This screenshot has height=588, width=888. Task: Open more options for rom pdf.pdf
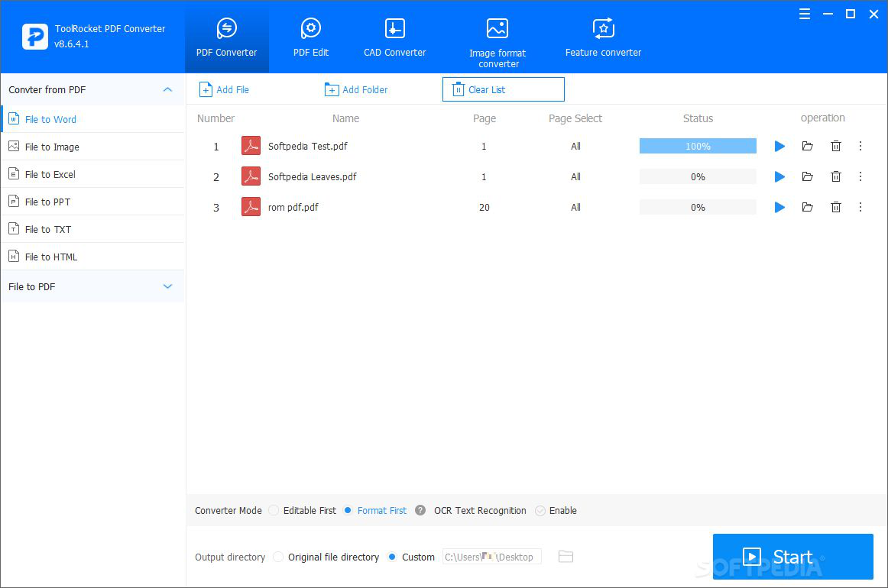[x=860, y=207]
